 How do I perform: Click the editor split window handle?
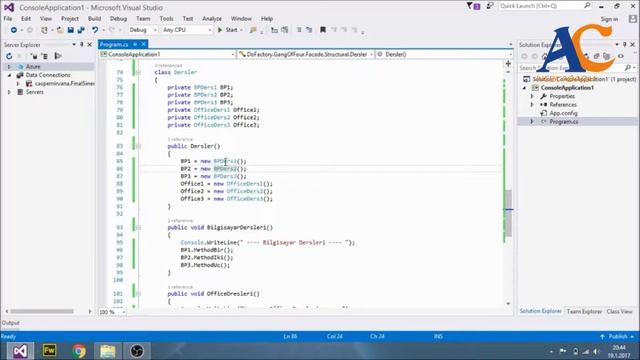coord(508,64)
